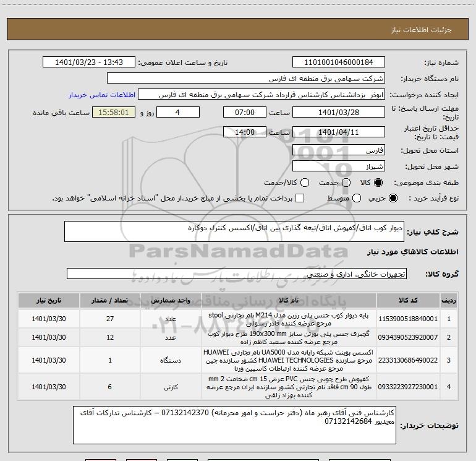Click the delivery province field فارس
This screenshot has height=461, width=476.
click(x=339, y=150)
